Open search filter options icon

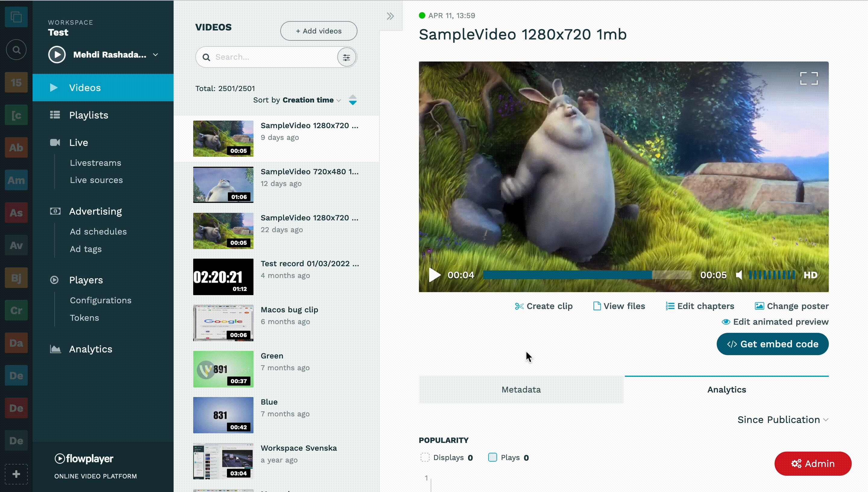coord(347,58)
